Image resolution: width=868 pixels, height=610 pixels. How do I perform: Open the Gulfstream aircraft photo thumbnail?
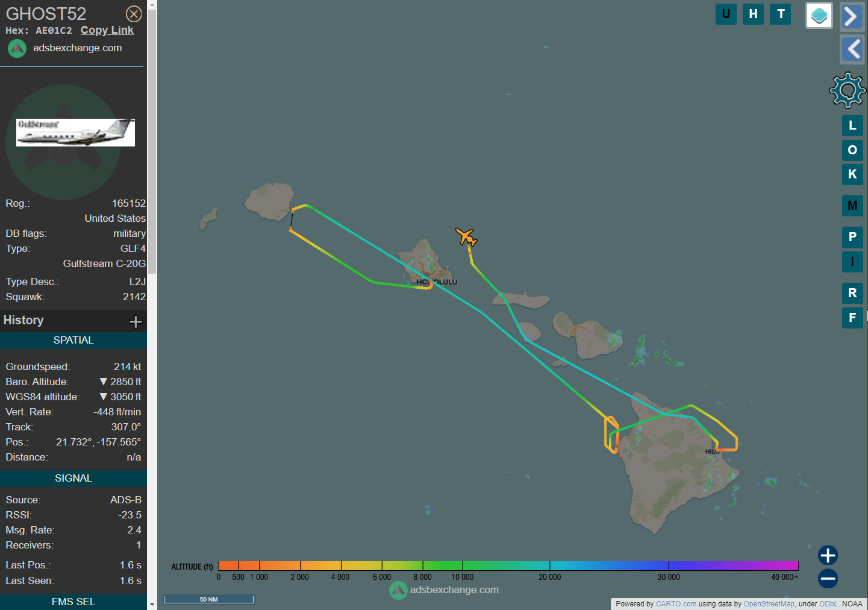pyautogui.click(x=75, y=132)
